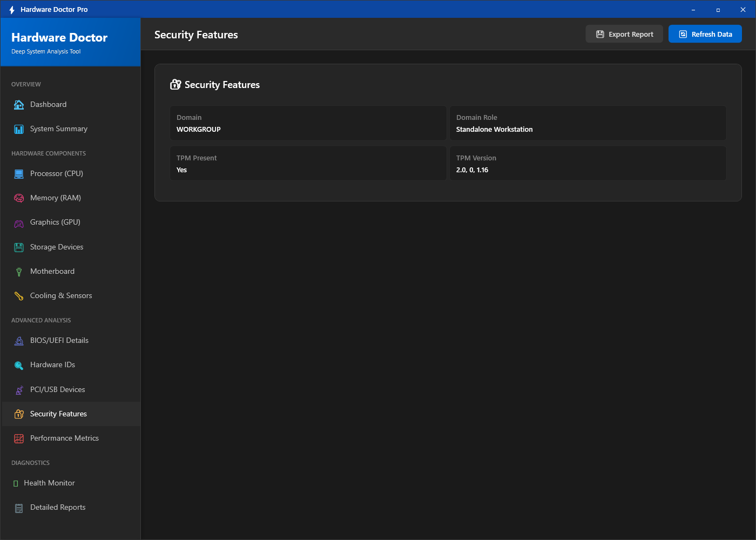This screenshot has height=540, width=756.
Task: Click the lightning bolt app icon in title bar
Action: click(x=12, y=10)
